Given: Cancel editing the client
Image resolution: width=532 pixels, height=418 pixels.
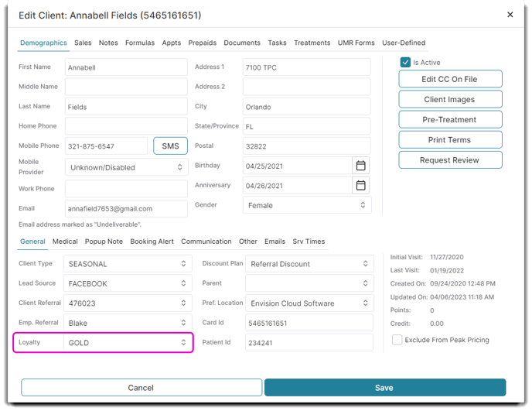Looking at the screenshot, I should [142, 388].
